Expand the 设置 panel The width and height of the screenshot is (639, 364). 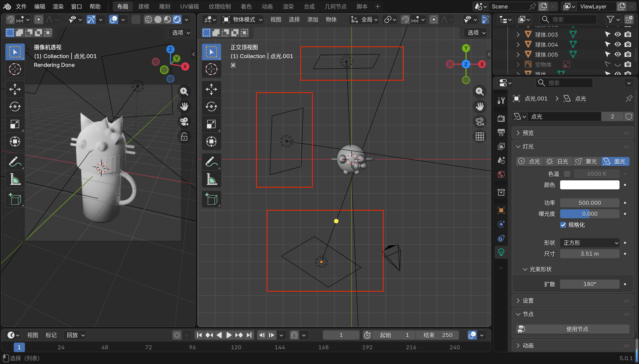point(528,301)
